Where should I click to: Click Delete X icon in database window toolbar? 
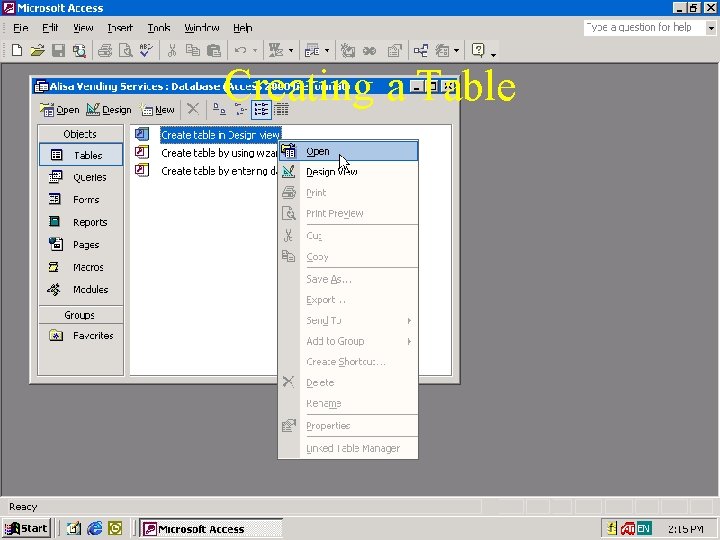pyautogui.click(x=193, y=109)
